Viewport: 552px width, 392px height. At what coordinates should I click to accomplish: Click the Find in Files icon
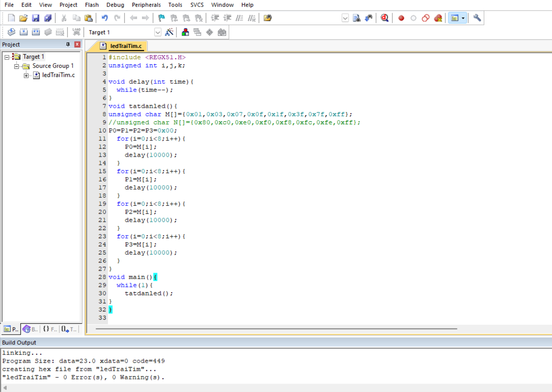click(268, 18)
